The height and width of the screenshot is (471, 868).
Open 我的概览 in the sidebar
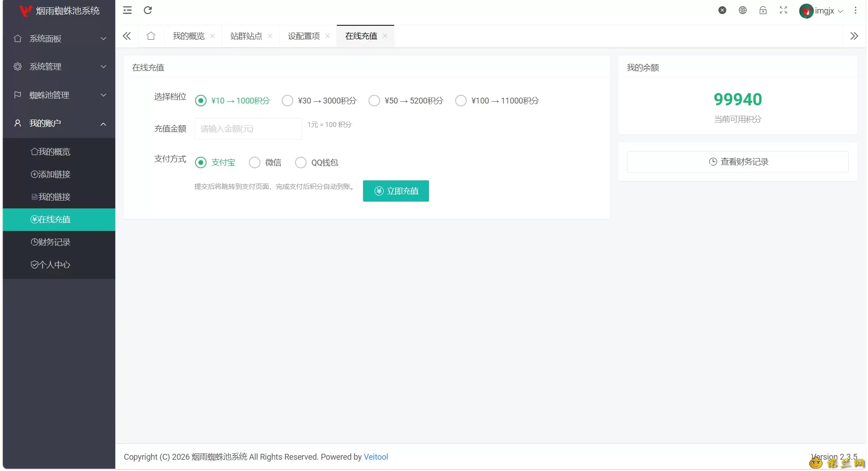click(x=59, y=152)
